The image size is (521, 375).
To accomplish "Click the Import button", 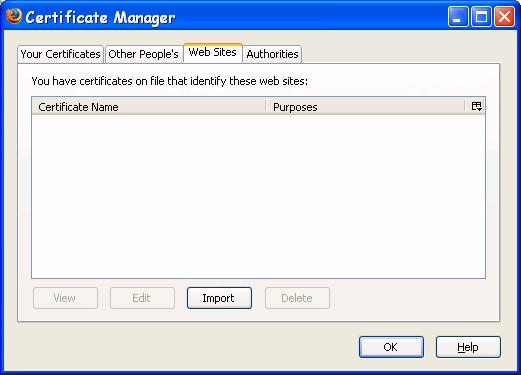I will coord(219,298).
